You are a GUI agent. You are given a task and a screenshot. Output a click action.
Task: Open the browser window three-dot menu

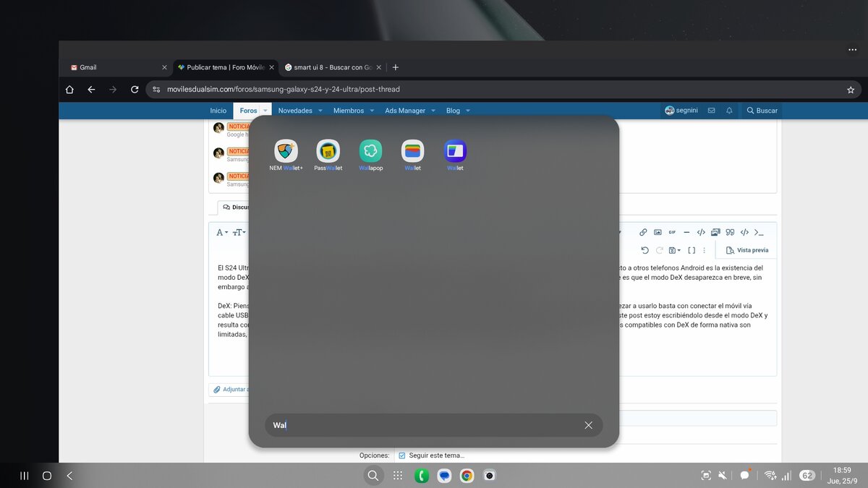point(852,50)
